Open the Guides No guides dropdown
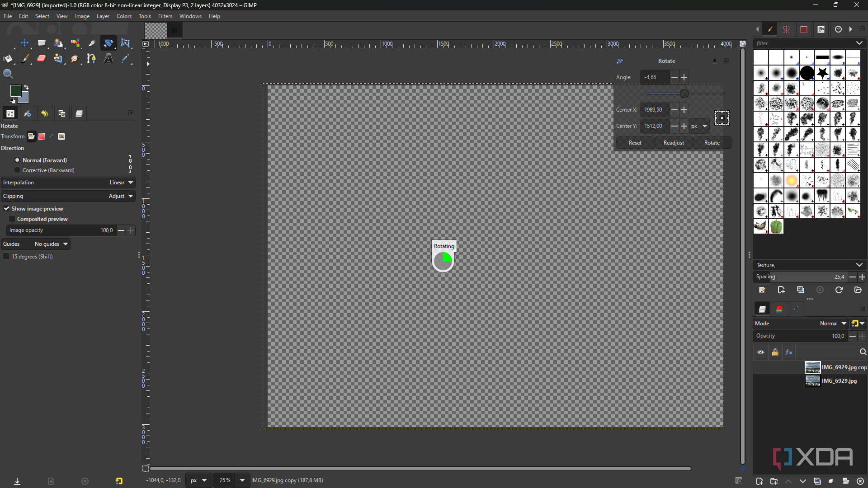This screenshot has width=868, height=488. click(x=36, y=244)
